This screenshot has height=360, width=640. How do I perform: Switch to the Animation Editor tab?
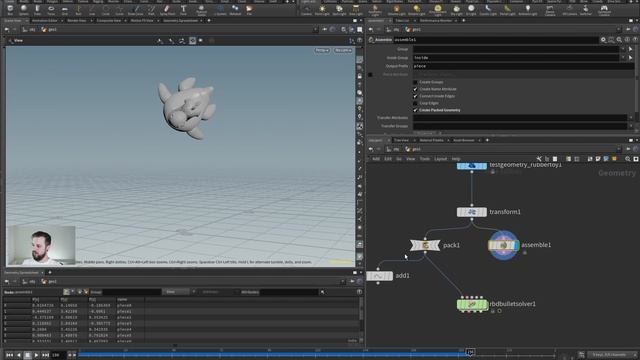coord(45,20)
